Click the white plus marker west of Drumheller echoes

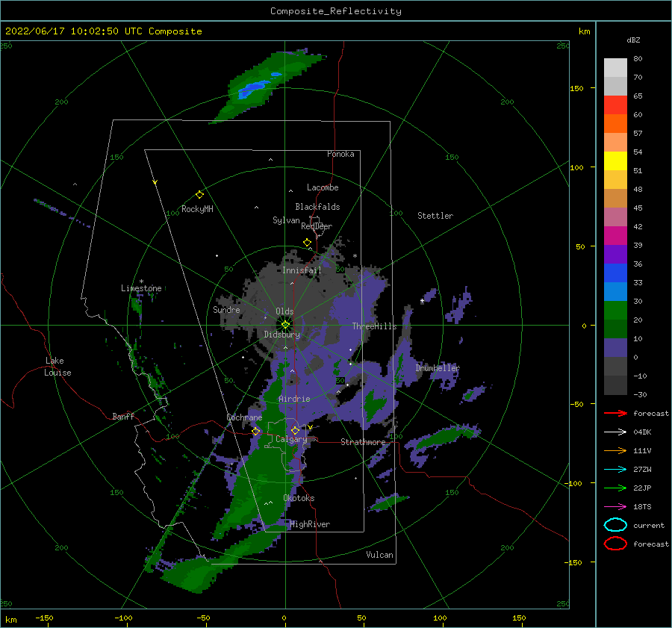422,301
